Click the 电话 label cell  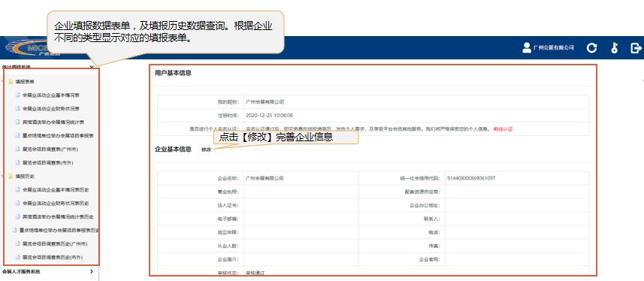402,232
